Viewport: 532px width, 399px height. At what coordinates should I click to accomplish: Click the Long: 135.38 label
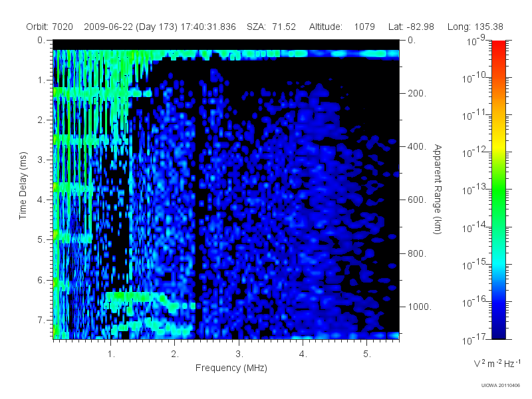(475, 27)
